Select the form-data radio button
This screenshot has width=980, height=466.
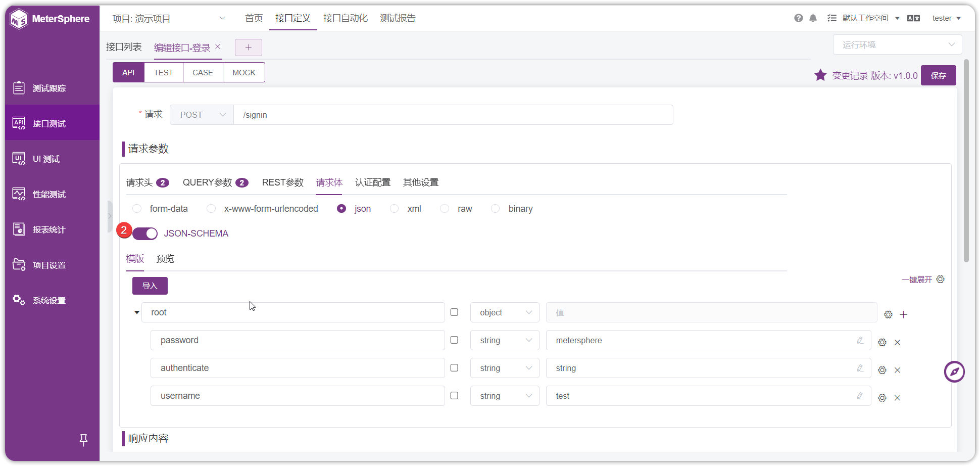point(137,209)
